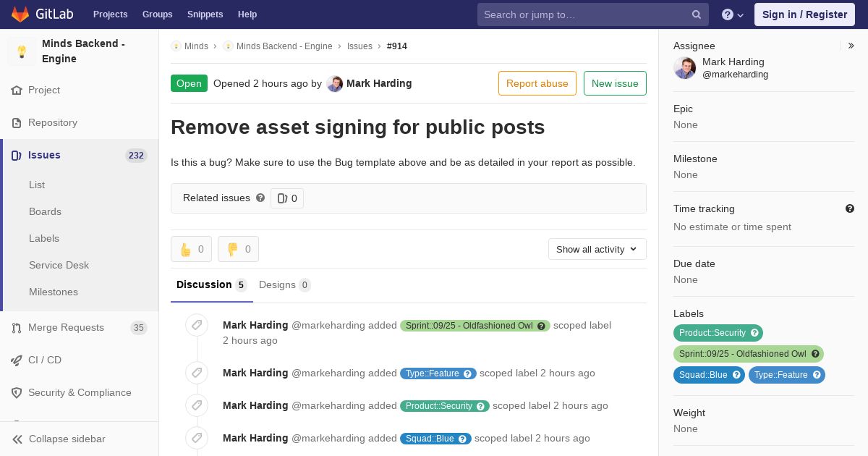Click the Merge Requests count badge 35
The width and height of the screenshot is (868, 456).
click(x=139, y=328)
